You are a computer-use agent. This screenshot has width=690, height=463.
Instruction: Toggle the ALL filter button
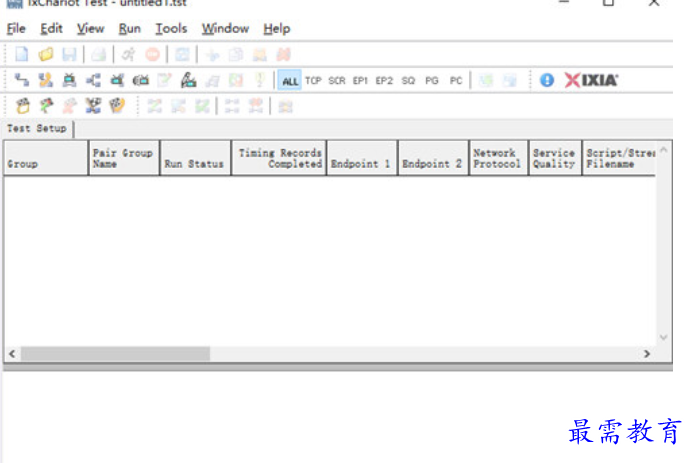[290, 81]
